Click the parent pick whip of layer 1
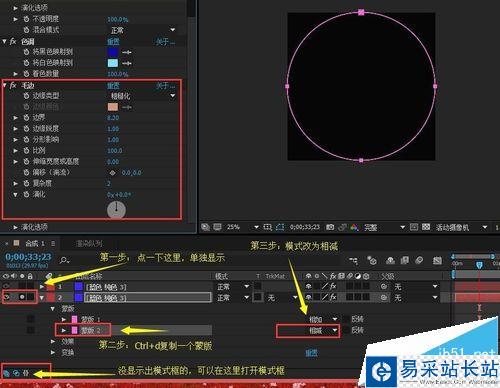 point(384,286)
